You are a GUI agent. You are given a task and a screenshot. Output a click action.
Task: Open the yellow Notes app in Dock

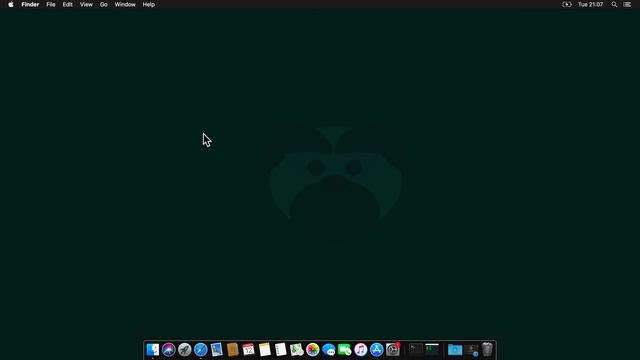[x=264, y=350]
